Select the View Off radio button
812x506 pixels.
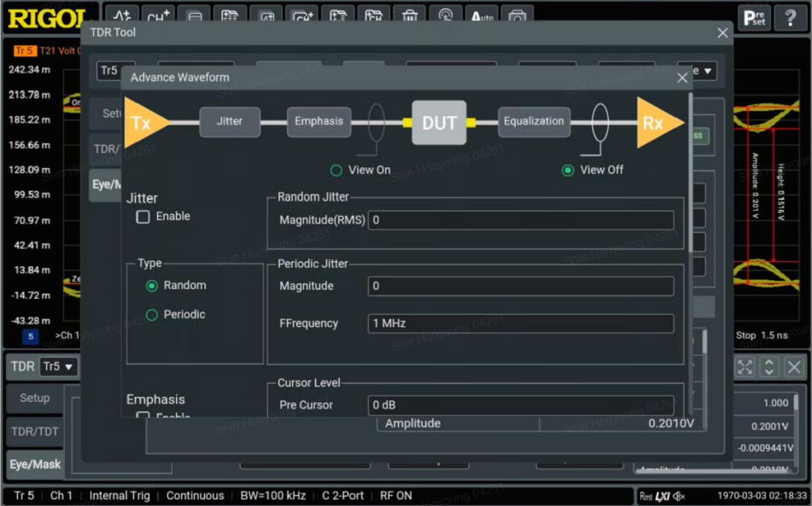(x=568, y=170)
